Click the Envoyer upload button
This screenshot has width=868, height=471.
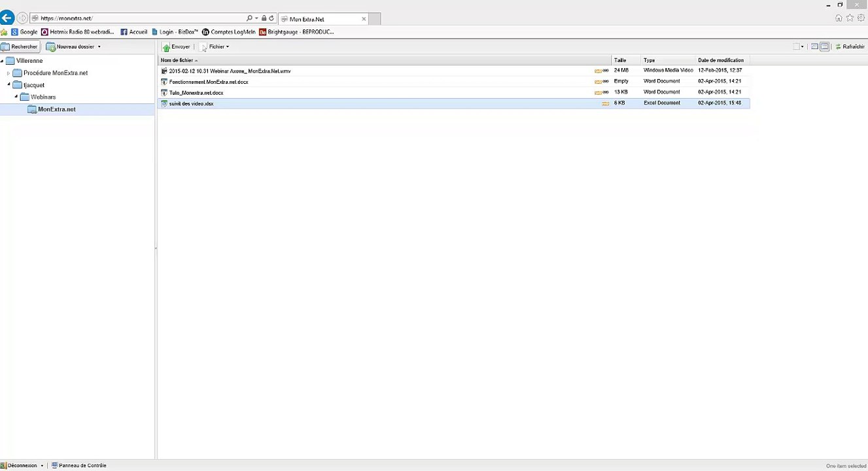click(177, 46)
